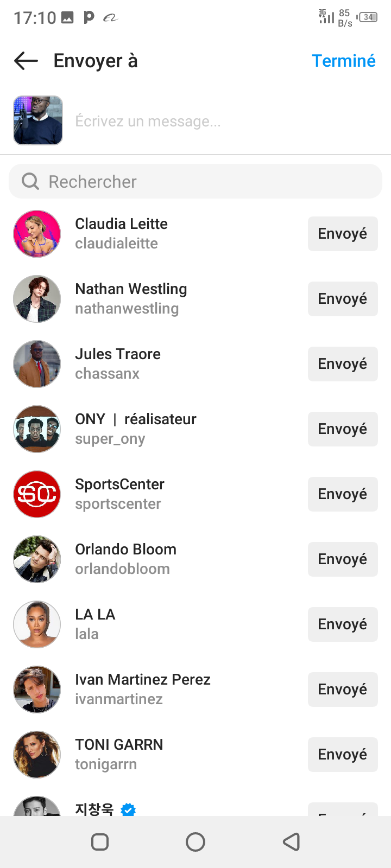Tap SportsCenter's red logo avatar
This screenshot has width=391, height=868.
[37, 494]
